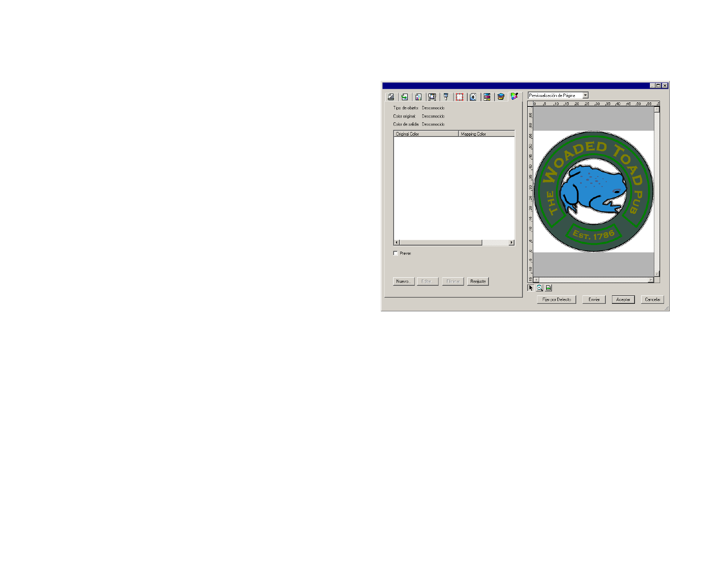Click the page image tool below preview
This screenshot has width=728, height=563.
[x=548, y=288]
